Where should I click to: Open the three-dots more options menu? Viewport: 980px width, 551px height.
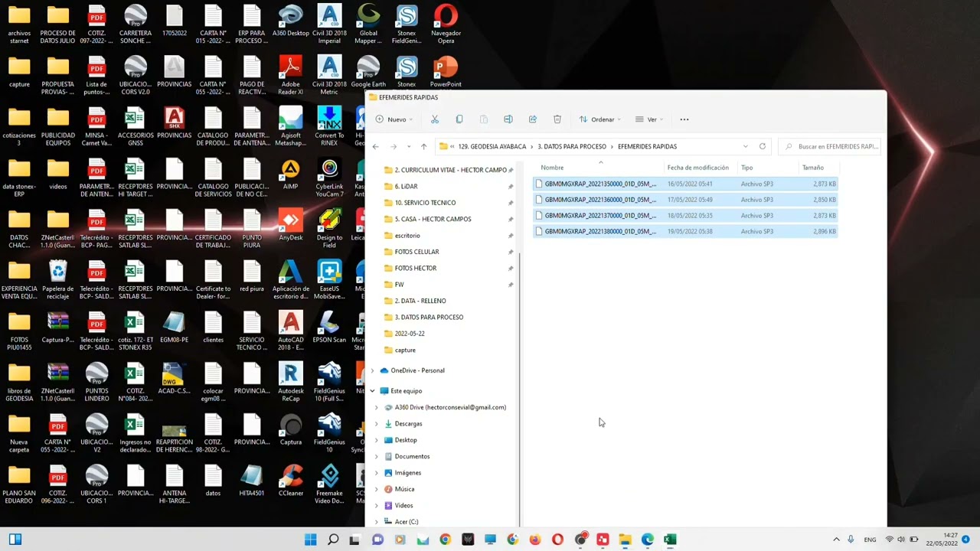684,119
